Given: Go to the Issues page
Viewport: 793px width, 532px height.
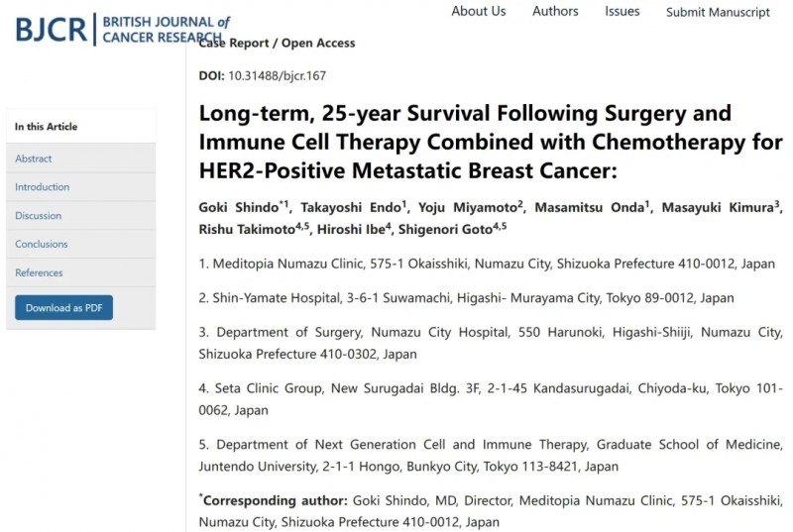Looking at the screenshot, I should [x=623, y=11].
